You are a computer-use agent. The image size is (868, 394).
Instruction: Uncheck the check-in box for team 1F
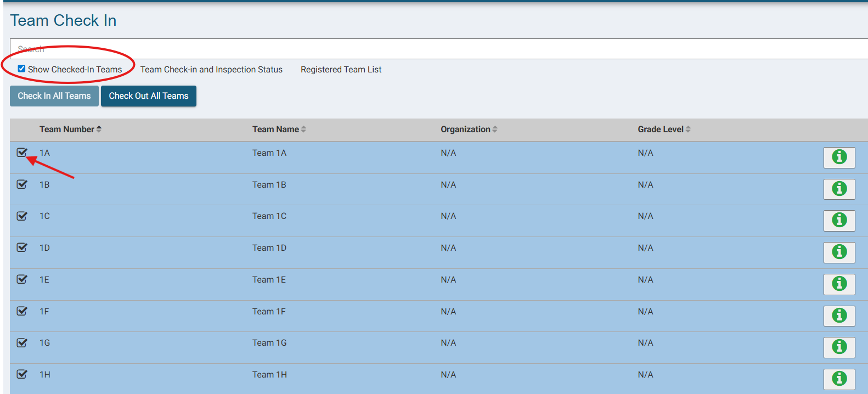click(22, 311)
